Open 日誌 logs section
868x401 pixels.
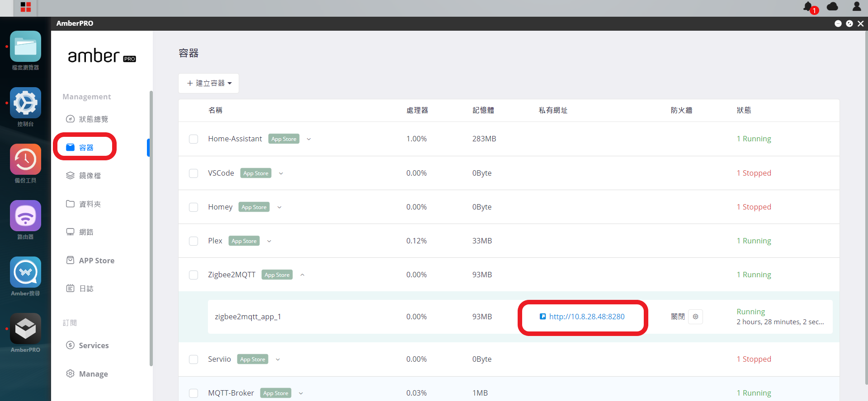[80, 289]
